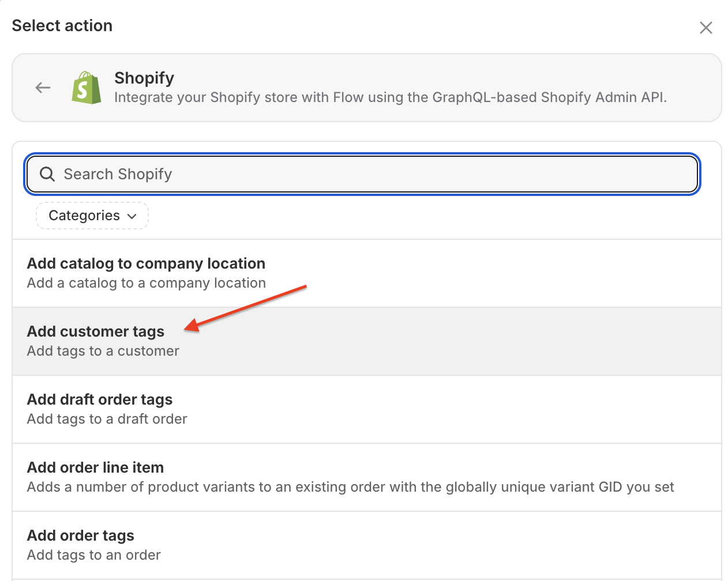Click the Shopify heading text
The width and height of the screenshot is (728, 581).
144,78
